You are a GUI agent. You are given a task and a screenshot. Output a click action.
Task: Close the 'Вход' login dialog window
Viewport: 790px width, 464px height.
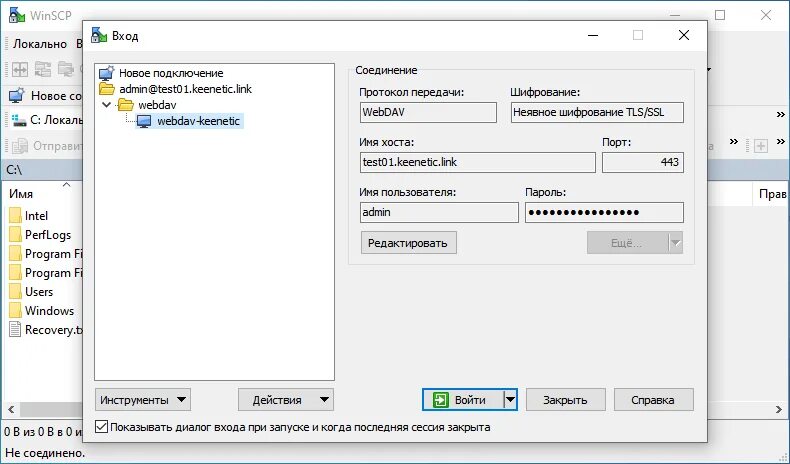pos(684,35)
